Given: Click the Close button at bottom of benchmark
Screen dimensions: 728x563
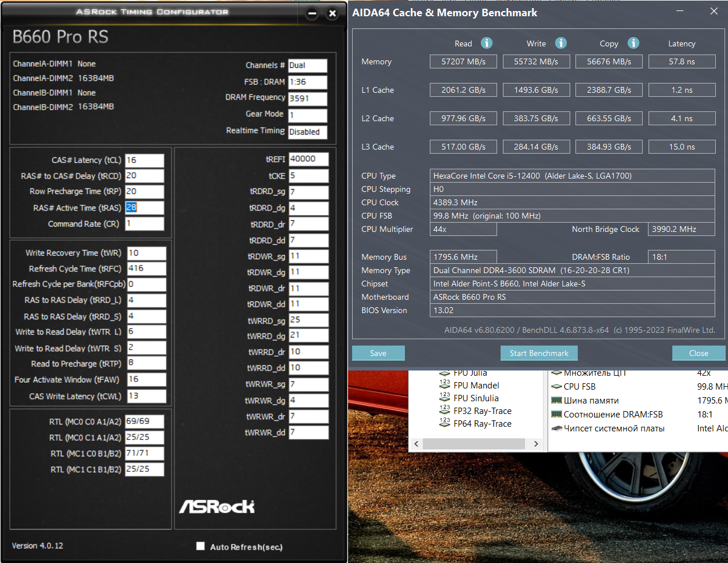Looking at the screenshot, I should tap(698, 353).
